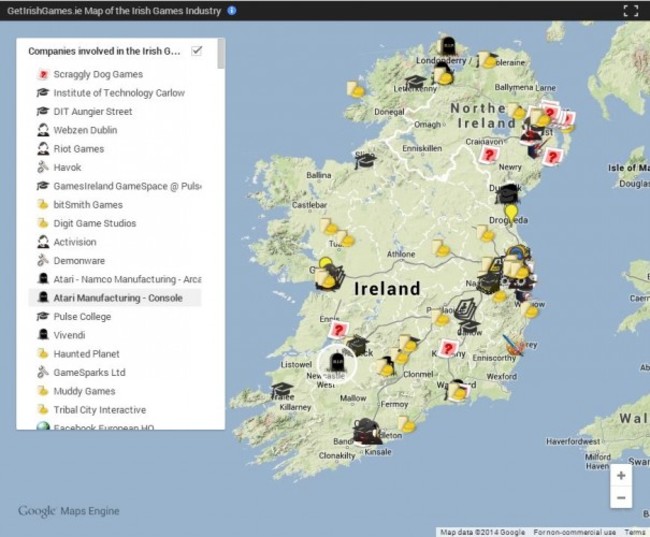
Task: Click graduation cap marker at Limerick
Action: point(357,343)
